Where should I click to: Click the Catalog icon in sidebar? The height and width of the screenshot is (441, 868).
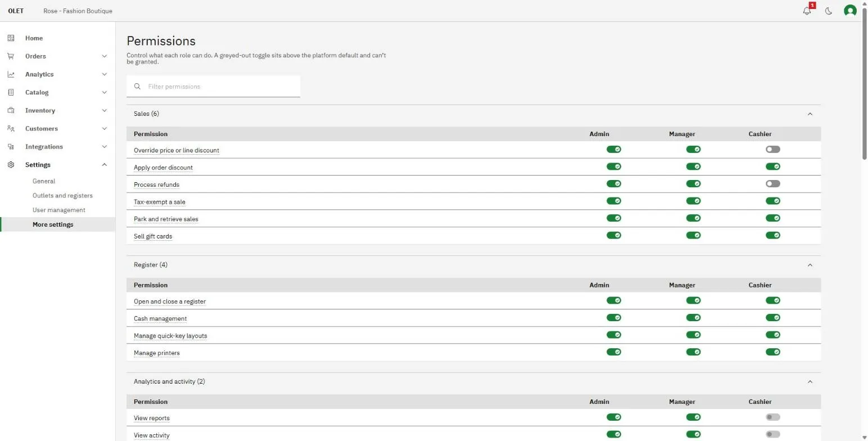pos(11,92)
